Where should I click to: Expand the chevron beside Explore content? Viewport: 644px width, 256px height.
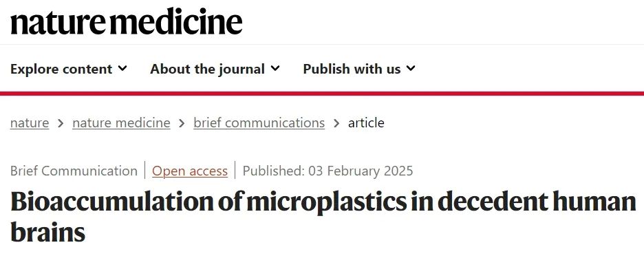(x=122, y=68)
